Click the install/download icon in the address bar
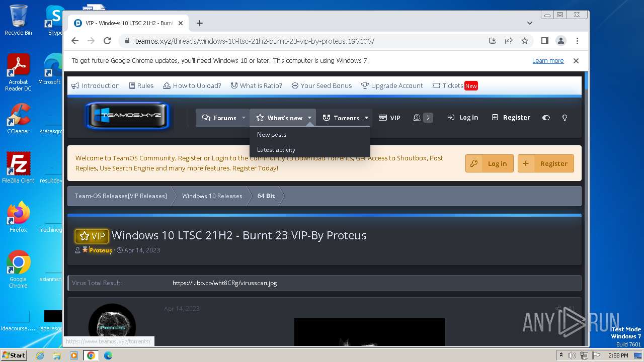This screenshot has height=362, width=644. 493,41
